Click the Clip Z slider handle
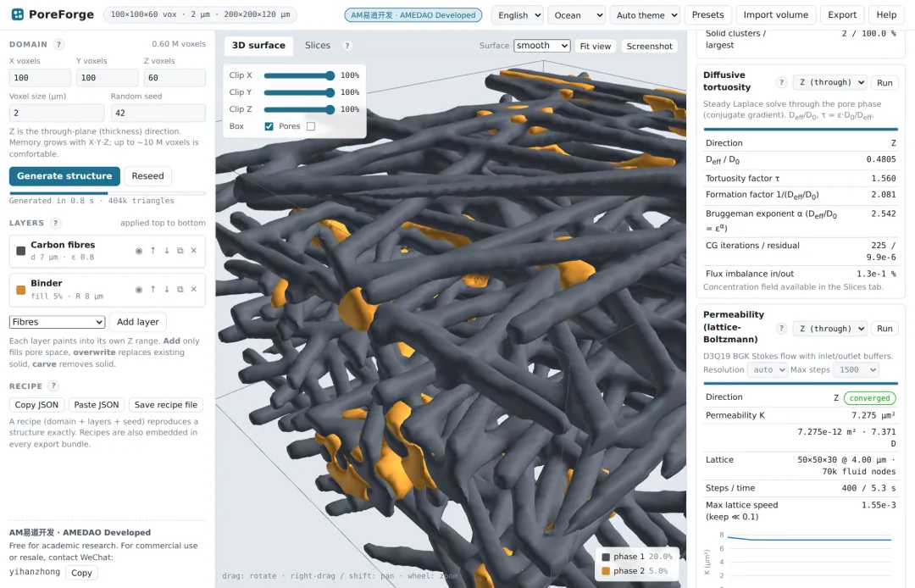The height and width of the screenshot is (588, 915). [330, 109]
